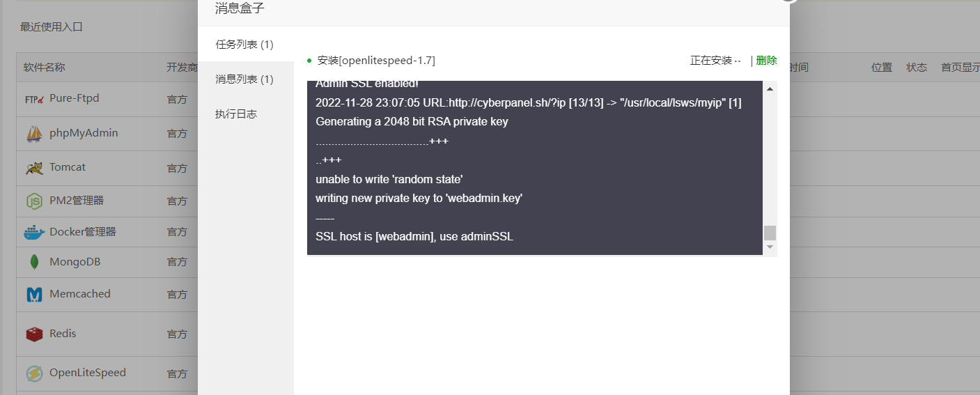This screenshot has height=395, width=980.
Task: Click the Pure-Ftpd FTP icon
Action: (x=34, y=99)
